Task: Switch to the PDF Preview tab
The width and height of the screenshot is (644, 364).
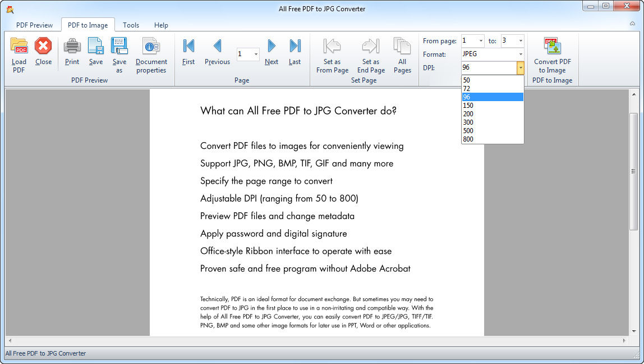Action: pos(35,25)
